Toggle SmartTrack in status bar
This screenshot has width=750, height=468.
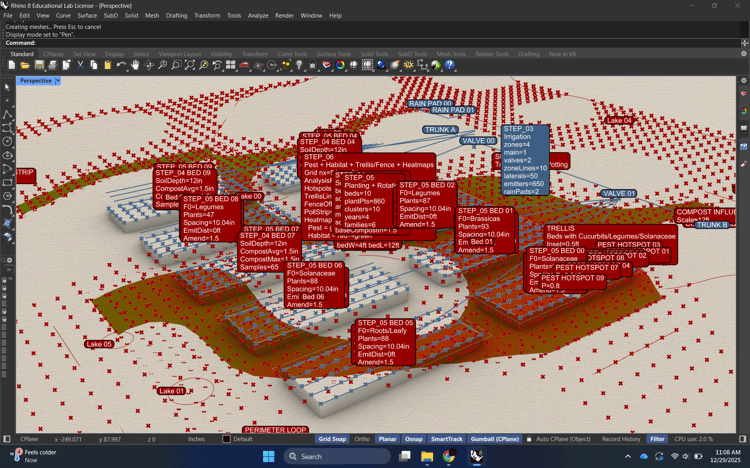tap(446, 439)
